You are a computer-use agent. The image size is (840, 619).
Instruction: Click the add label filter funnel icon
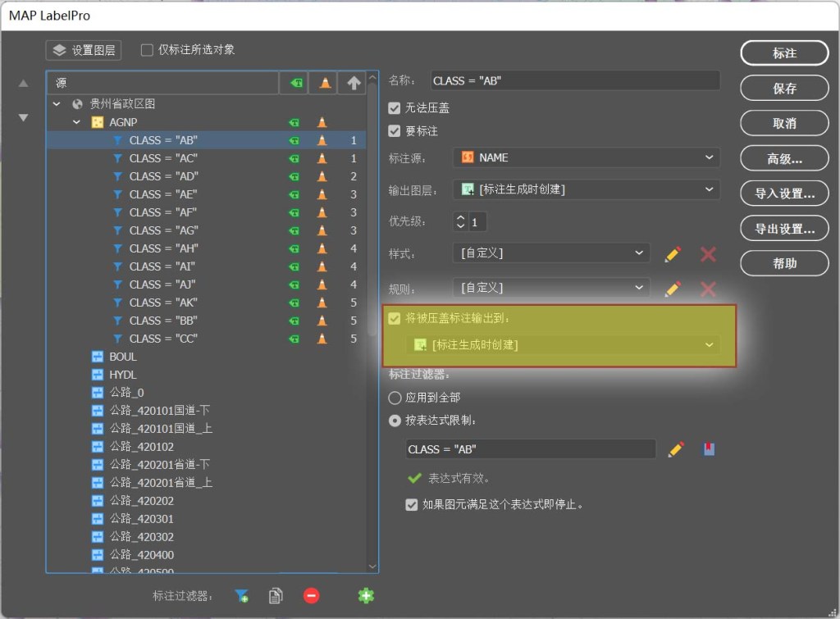pyautogui.click(x=242, y=596)
